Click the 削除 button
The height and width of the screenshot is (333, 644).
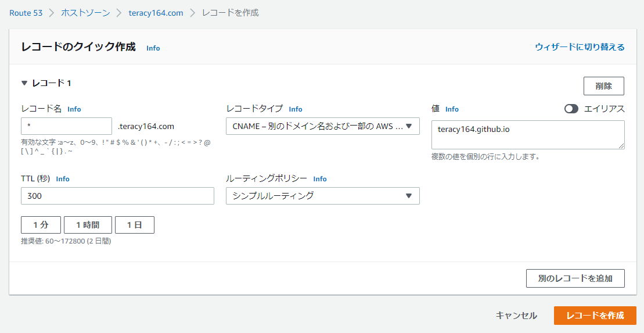(604, 86)
